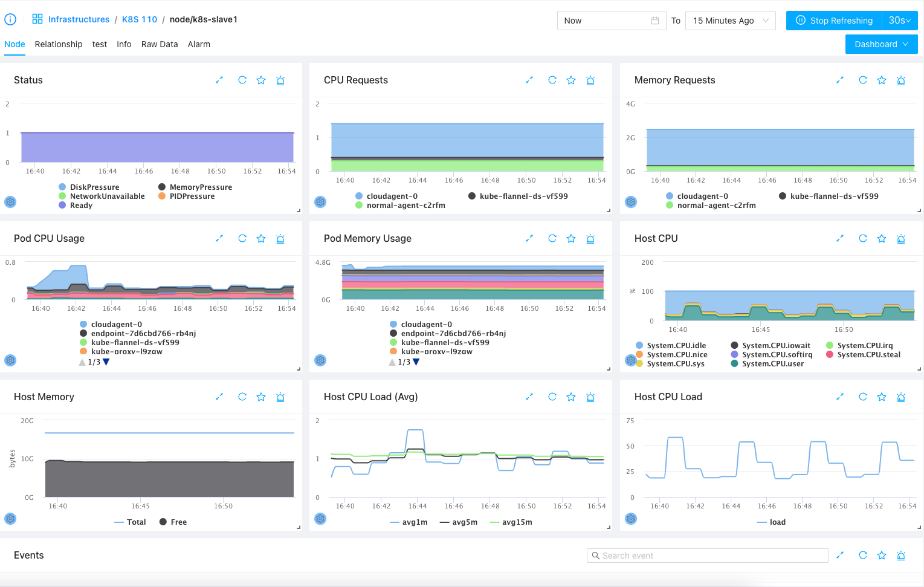Expand the Host CPU Load (Avg) panel
The image size is (924, 587).
[529, 397]
